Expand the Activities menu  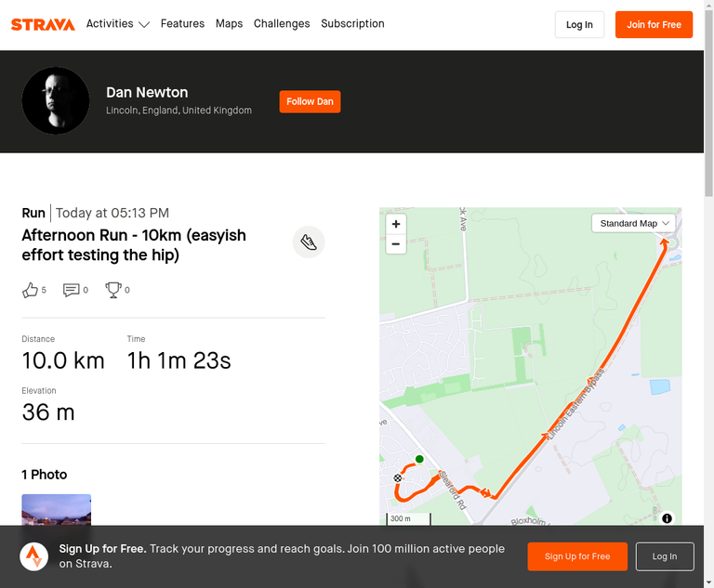[x=118, y=23]
